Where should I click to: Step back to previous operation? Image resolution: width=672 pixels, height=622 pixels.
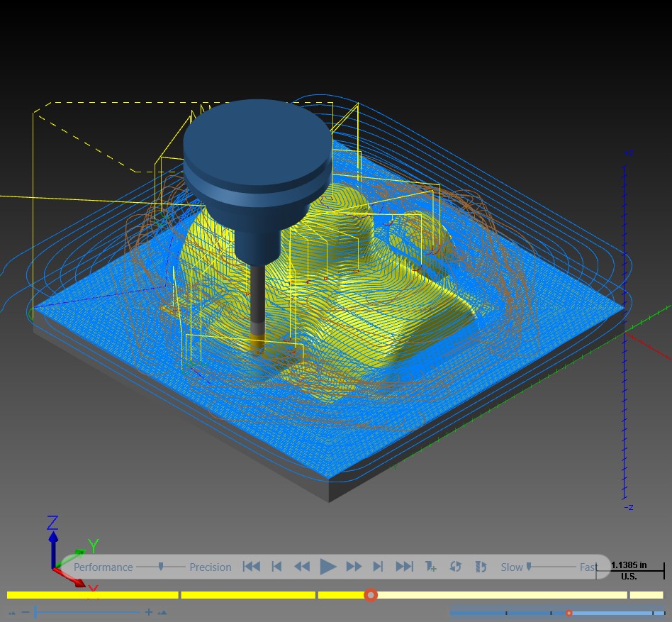tap(277, 567)
